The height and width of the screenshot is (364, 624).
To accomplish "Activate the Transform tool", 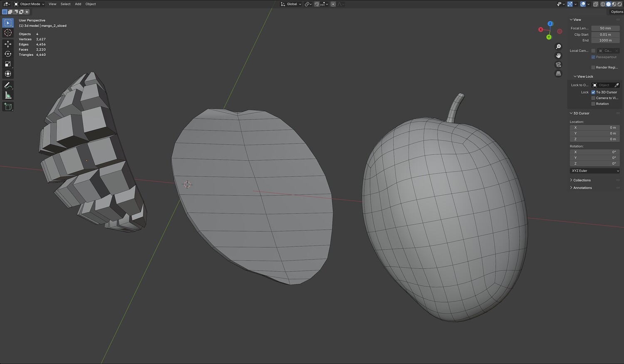I will click(x=8, y=74).
